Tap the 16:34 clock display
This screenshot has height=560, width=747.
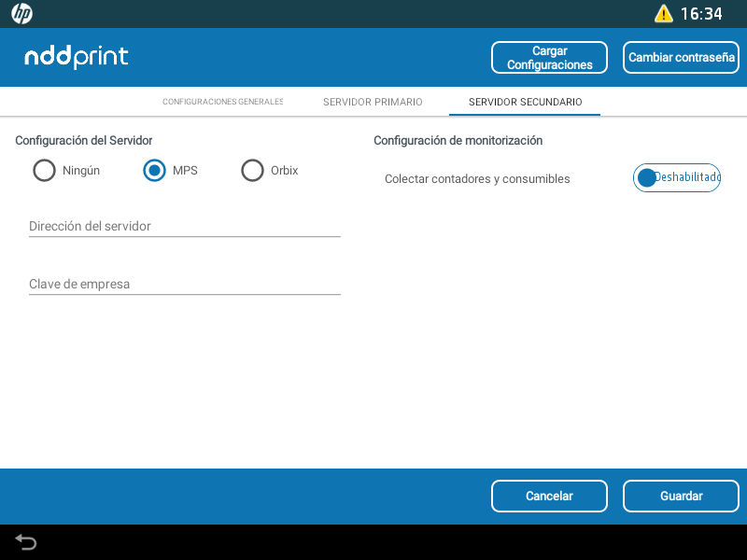700,14
